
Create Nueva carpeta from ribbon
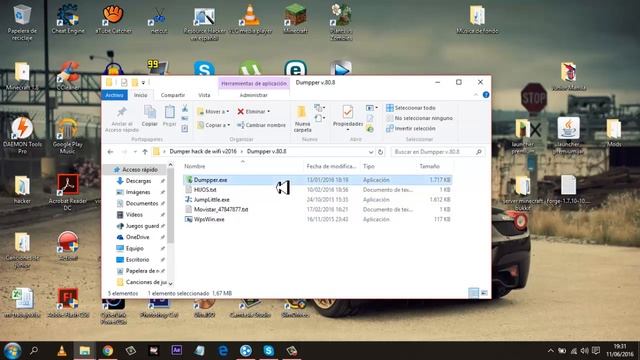pyautogui.click(x=302, y=119)
